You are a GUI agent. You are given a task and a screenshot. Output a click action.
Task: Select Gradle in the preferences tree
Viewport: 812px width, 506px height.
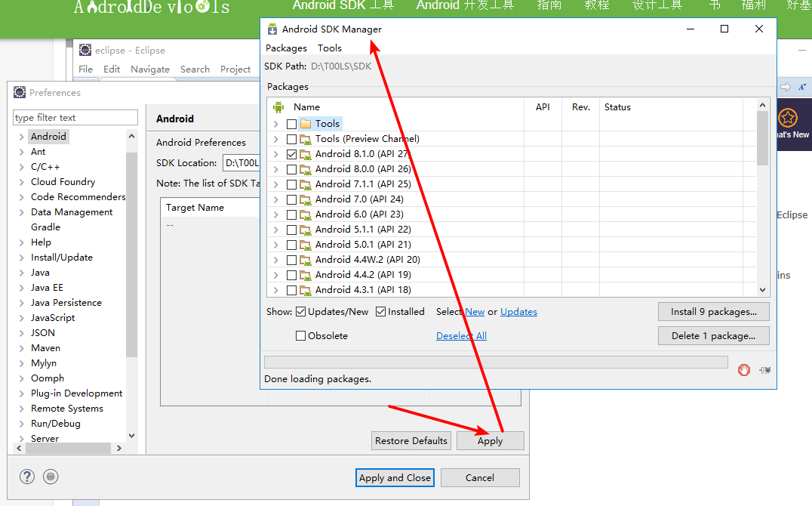(45, 227)
